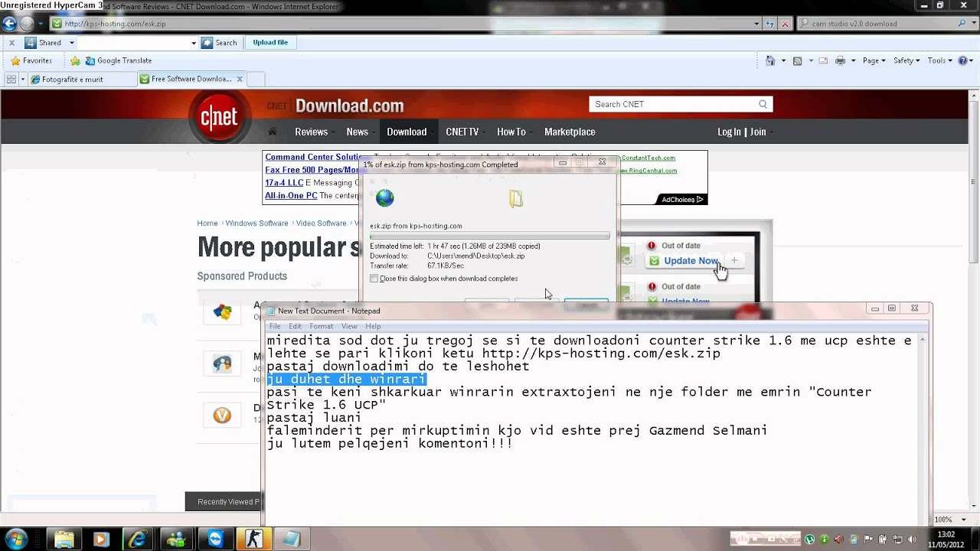Viewport: 980px width, 551px height.
Task: Open the Command Center Solution ad link
Action: (312, 158)
